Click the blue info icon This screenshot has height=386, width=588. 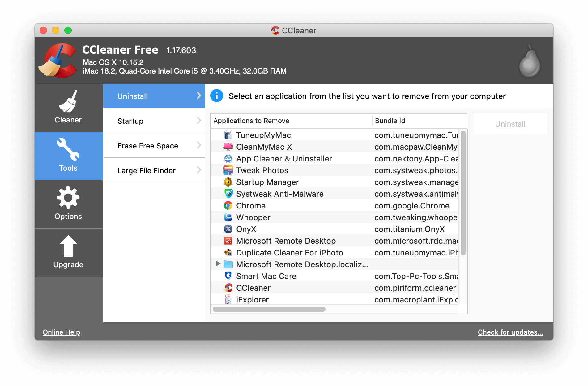tap(217, 96)
